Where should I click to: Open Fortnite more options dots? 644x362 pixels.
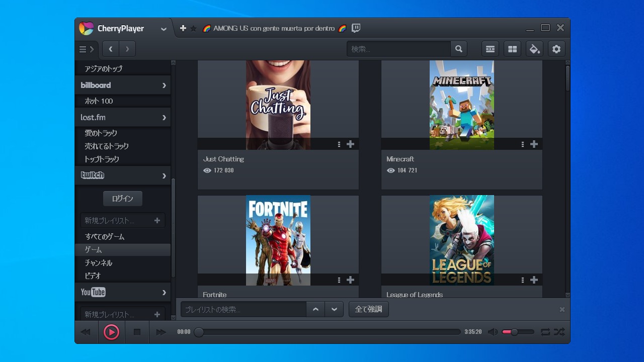coord(339,280)
